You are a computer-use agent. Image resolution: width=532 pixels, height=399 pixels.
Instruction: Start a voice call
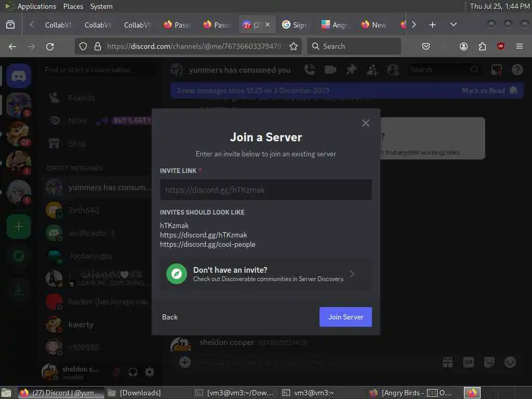tap(310, 70)
